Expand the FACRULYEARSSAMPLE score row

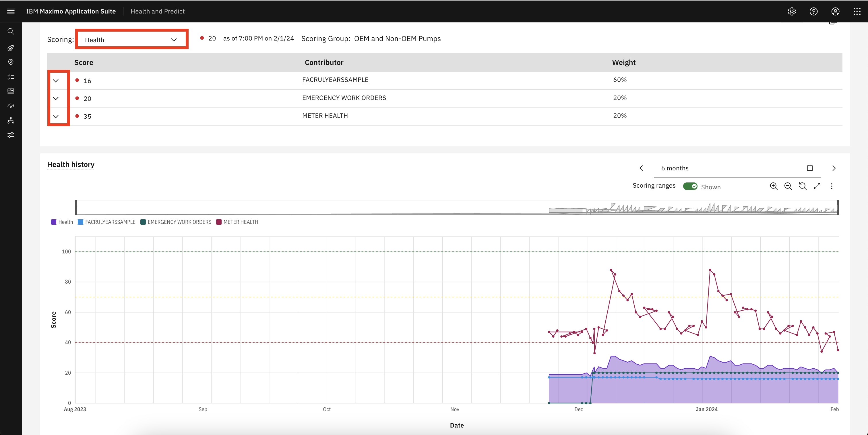point(56,81)
